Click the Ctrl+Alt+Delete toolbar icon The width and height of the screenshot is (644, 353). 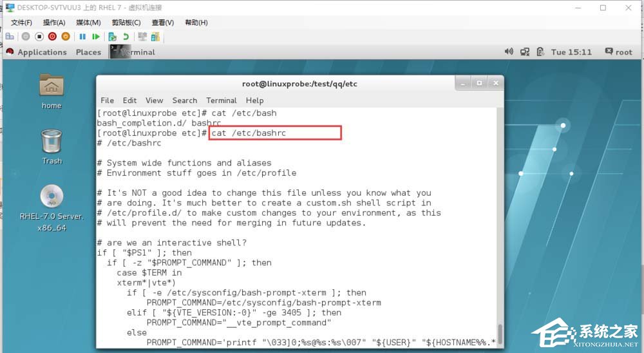coord(10,37)
